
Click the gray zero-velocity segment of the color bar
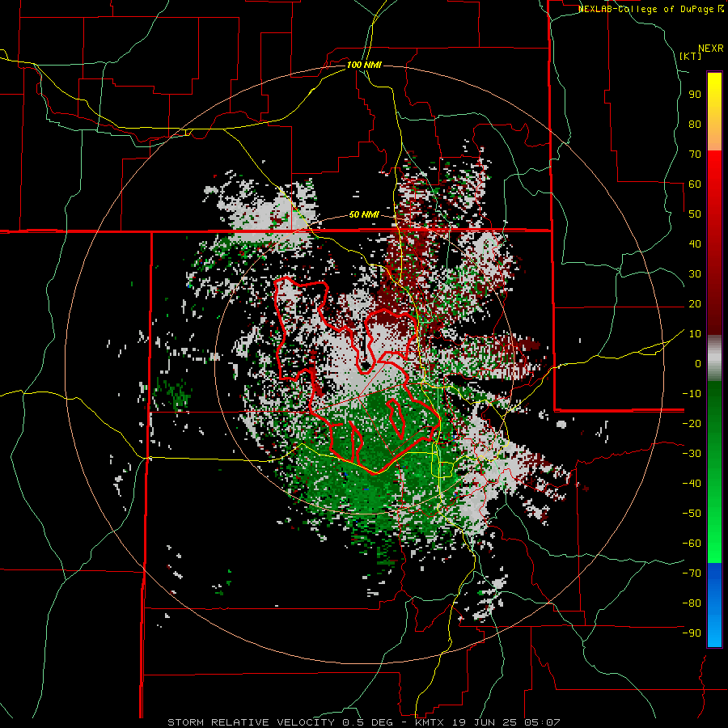pos(714,358)
